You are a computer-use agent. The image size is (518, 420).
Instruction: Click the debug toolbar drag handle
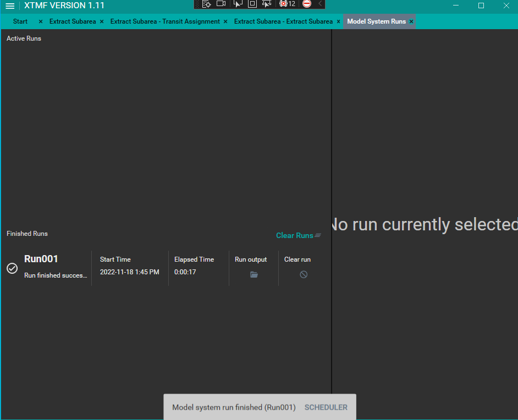click(x=197, y=4)
